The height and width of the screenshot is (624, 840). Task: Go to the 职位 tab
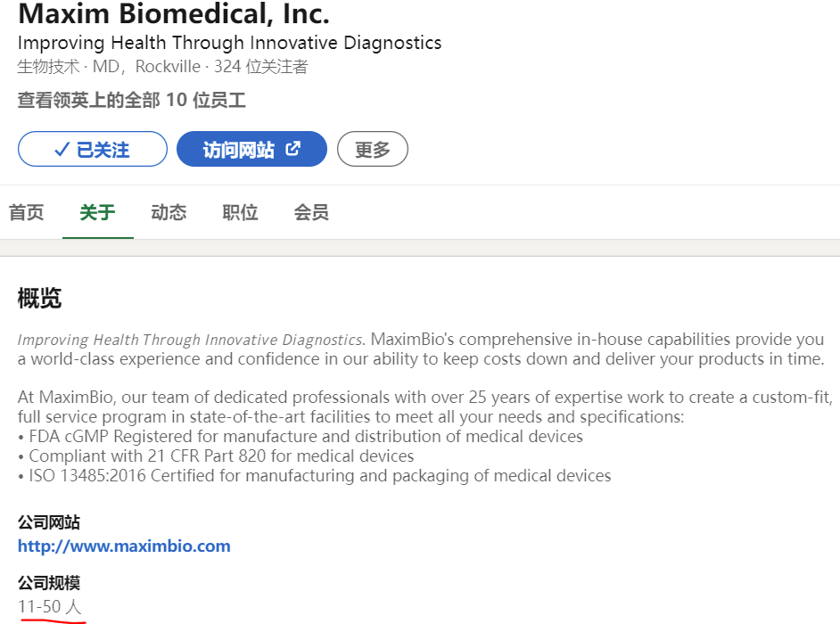pyautogui.click(x=240, y=213)
